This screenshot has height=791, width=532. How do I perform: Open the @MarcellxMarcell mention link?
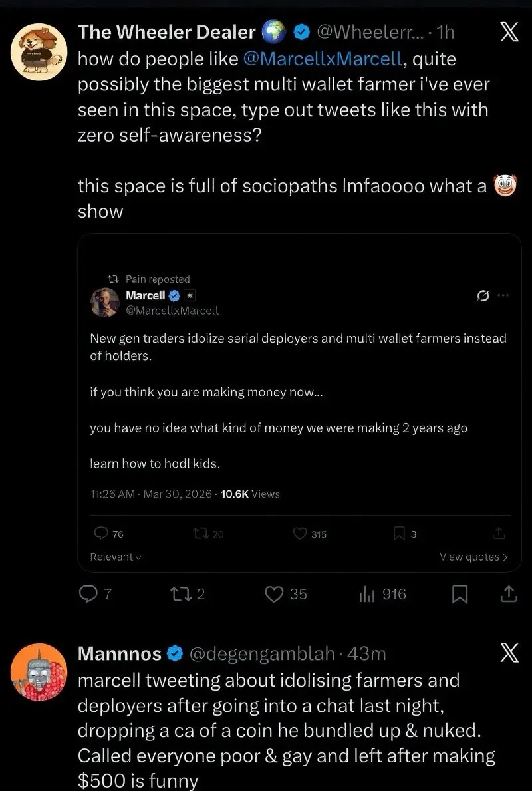coord(323,59)
